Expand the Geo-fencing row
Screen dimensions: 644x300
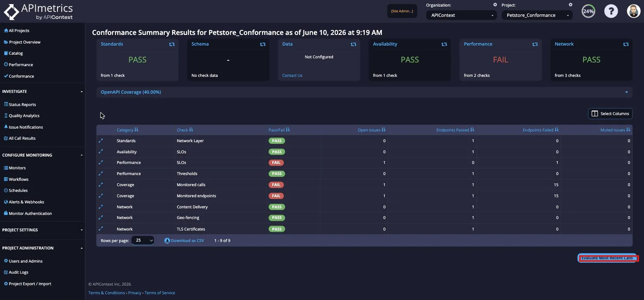(x=101, y=217)
